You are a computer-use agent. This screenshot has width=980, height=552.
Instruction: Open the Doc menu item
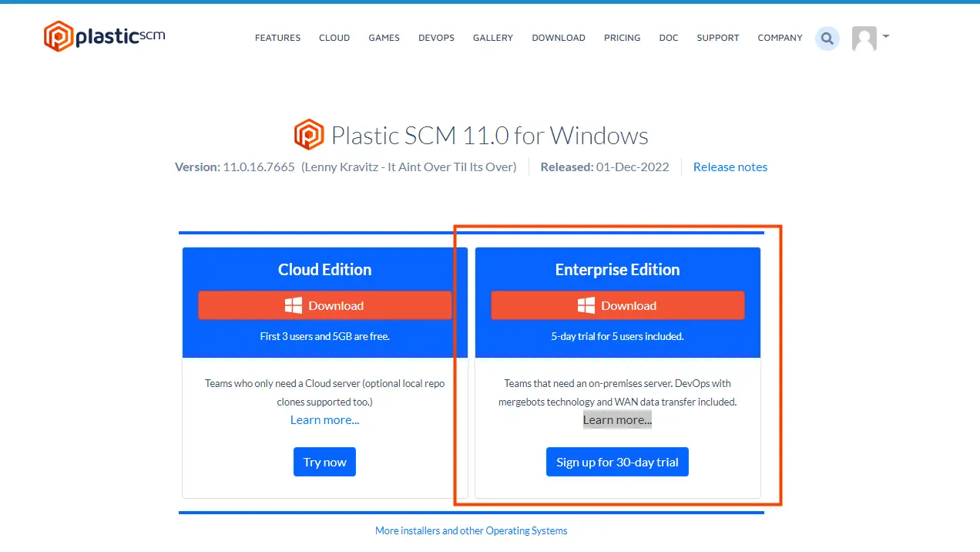click(x=669, y=38)
